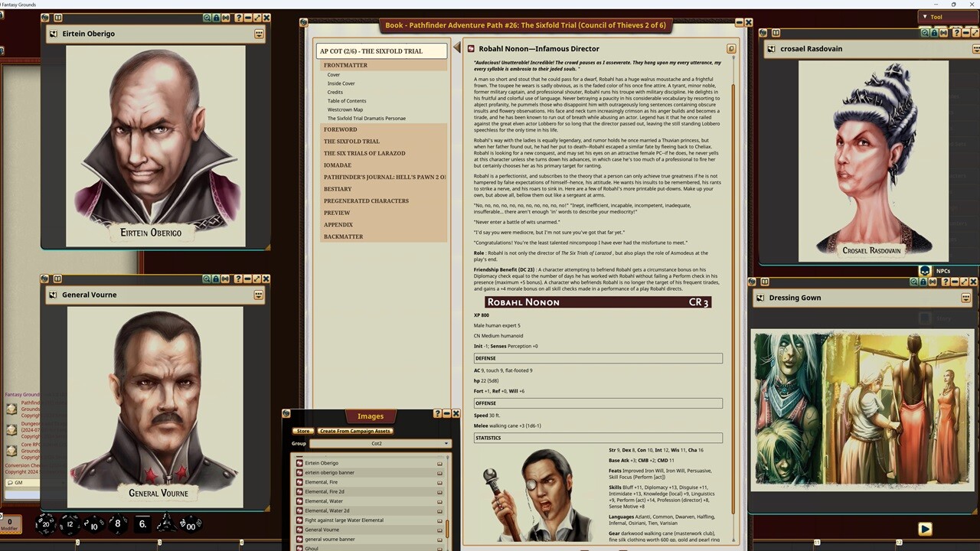Click the zoom icon on Eirtein Oberigo window
This screenshot has width=980, height=551.
(206, 18)
